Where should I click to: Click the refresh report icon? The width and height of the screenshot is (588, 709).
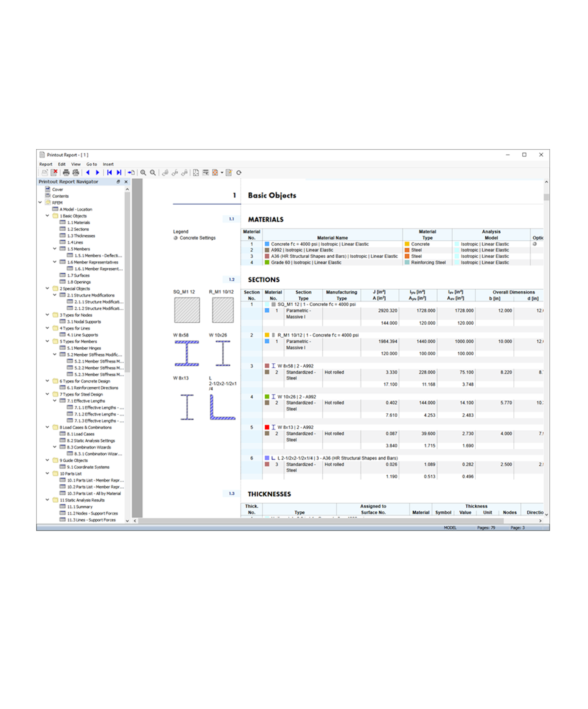239,173
